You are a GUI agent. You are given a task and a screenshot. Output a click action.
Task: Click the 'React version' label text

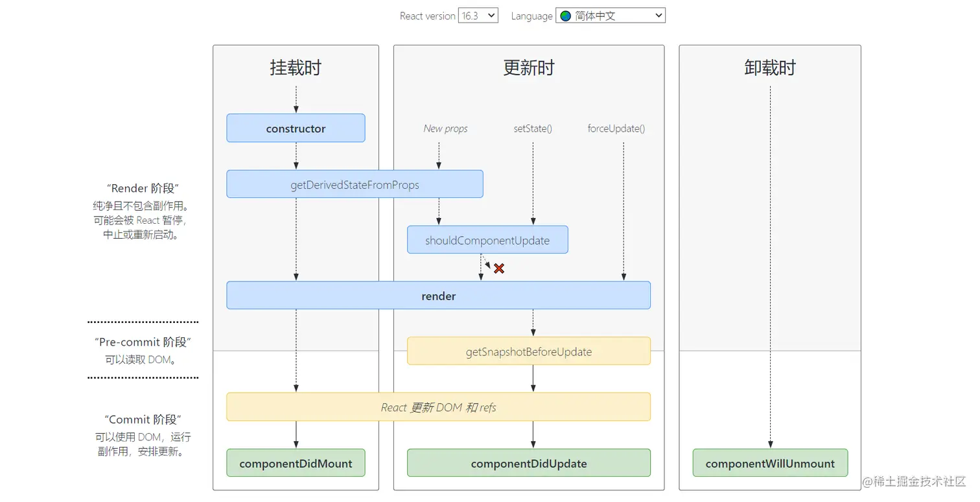tap(428, 16)
